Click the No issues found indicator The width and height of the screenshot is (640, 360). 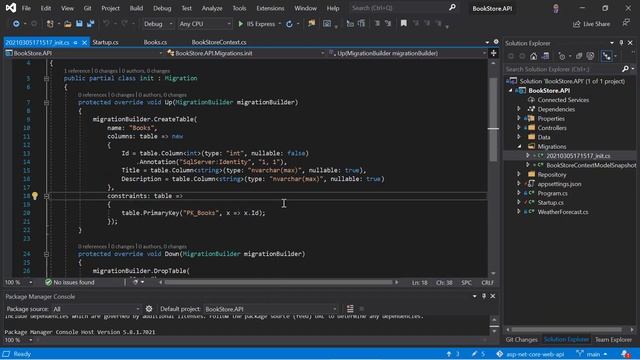(69, 282)
